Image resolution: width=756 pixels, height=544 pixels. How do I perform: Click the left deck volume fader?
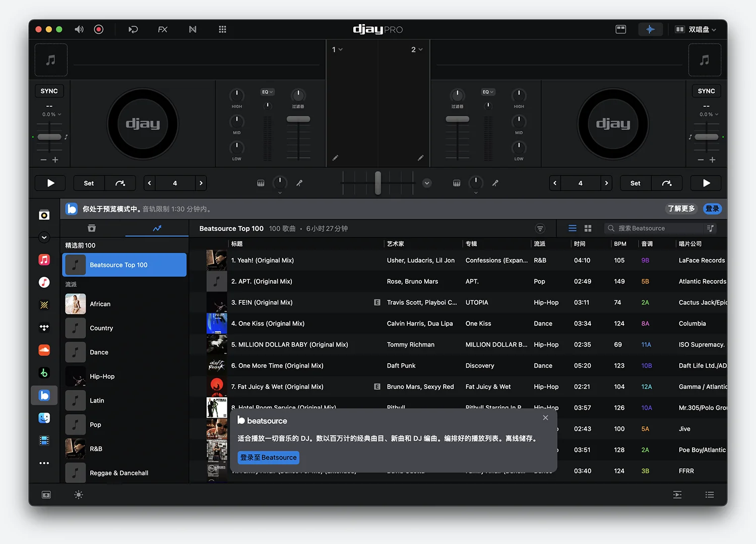pos(298,119)
